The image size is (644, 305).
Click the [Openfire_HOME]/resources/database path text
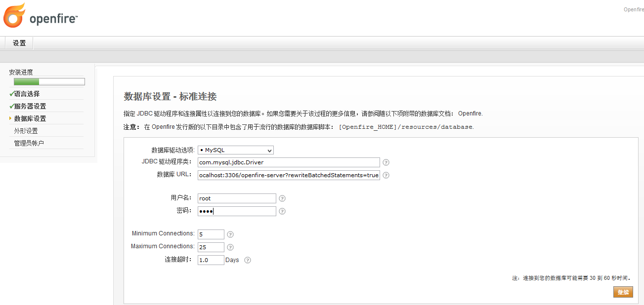(x=405, y=127)
